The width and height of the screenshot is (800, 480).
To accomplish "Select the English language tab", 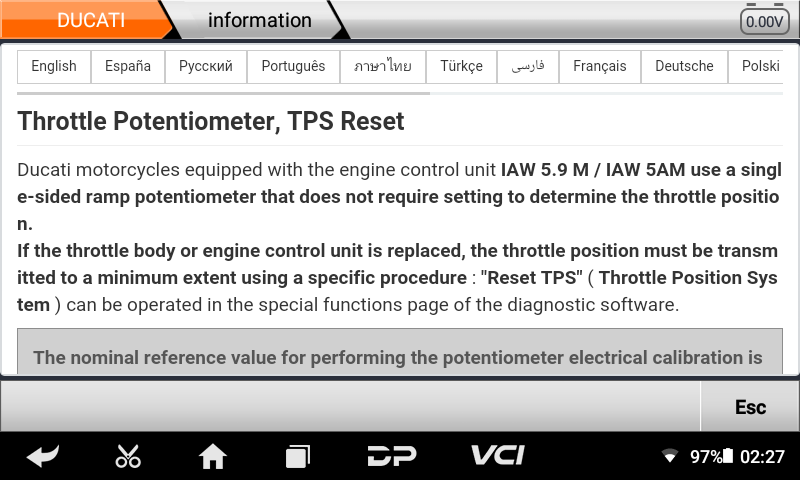I will pos(54,66).
